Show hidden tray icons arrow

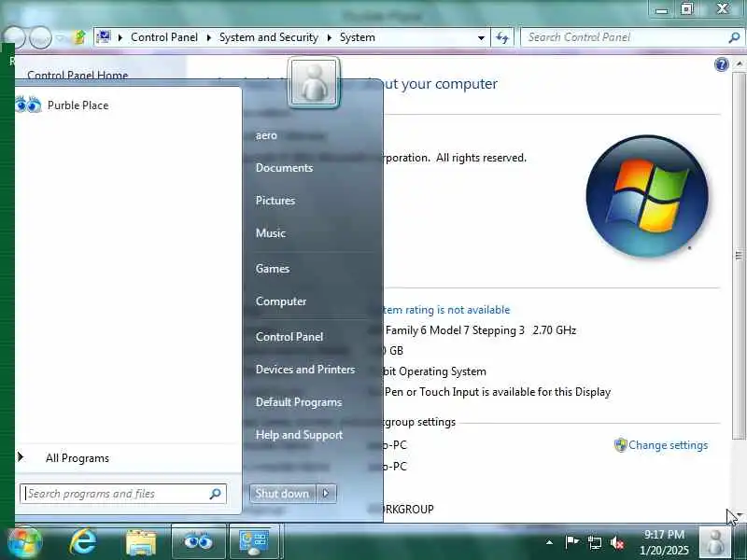click(x=549, y=542)
